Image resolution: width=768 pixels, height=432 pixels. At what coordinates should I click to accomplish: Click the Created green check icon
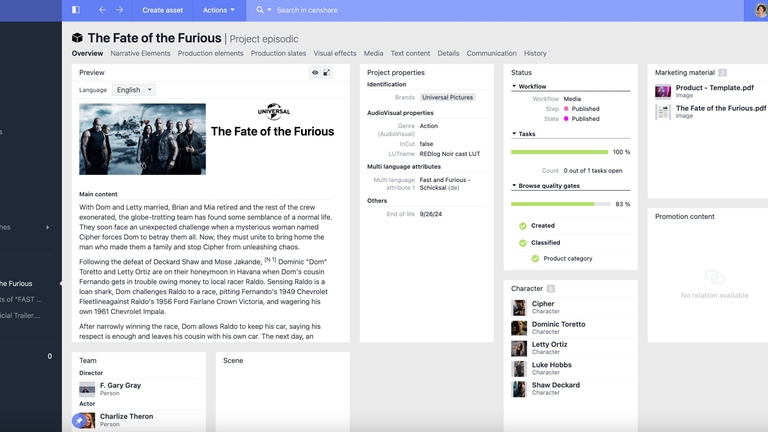click(x=523, y=226)
